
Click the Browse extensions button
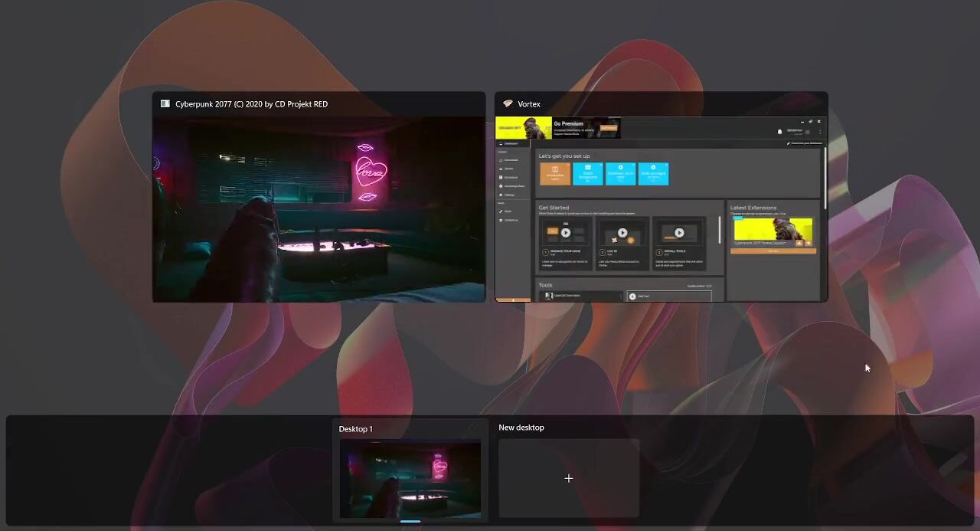(773, 251)
